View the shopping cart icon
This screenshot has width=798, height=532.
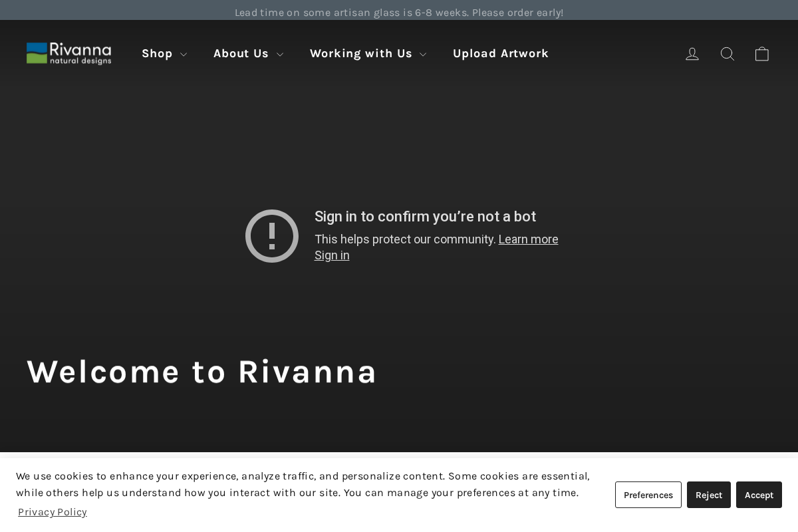click(761, 53)
